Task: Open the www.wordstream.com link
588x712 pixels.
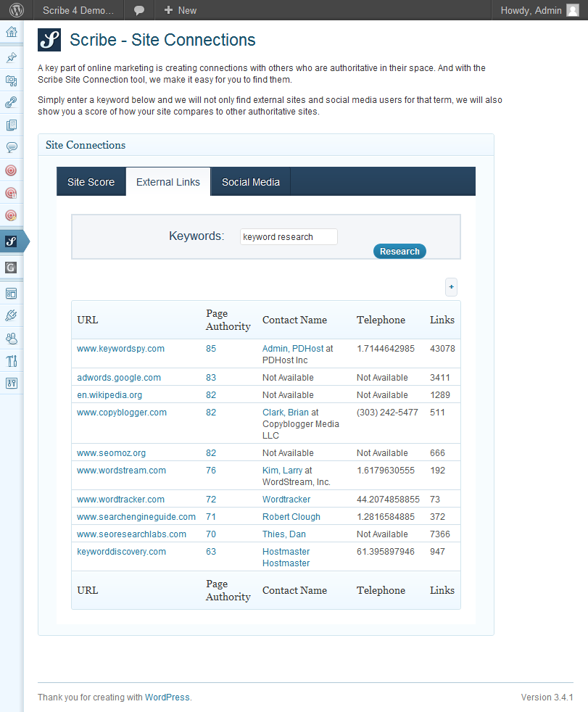Action: pyautogui.click(x=121, y=471)
